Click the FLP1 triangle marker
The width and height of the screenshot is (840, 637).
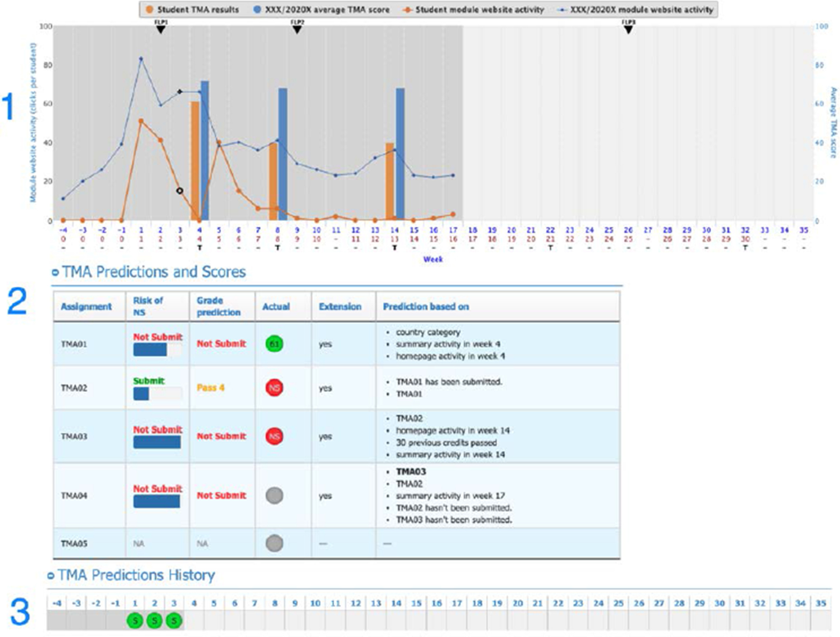pos(161,29)
